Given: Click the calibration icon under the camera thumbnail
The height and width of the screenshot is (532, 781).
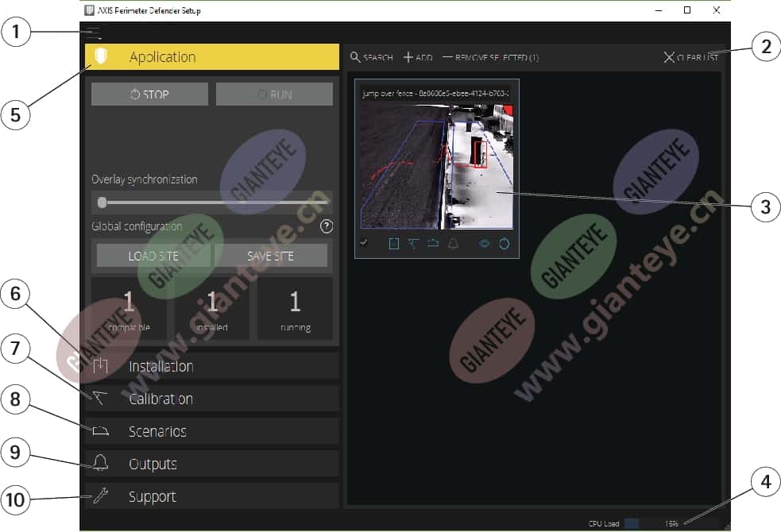Looking at the screenshot, I should coord(413,243).
